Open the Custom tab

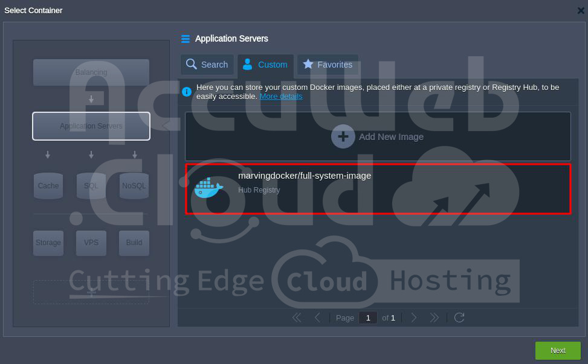click(265, 65)
